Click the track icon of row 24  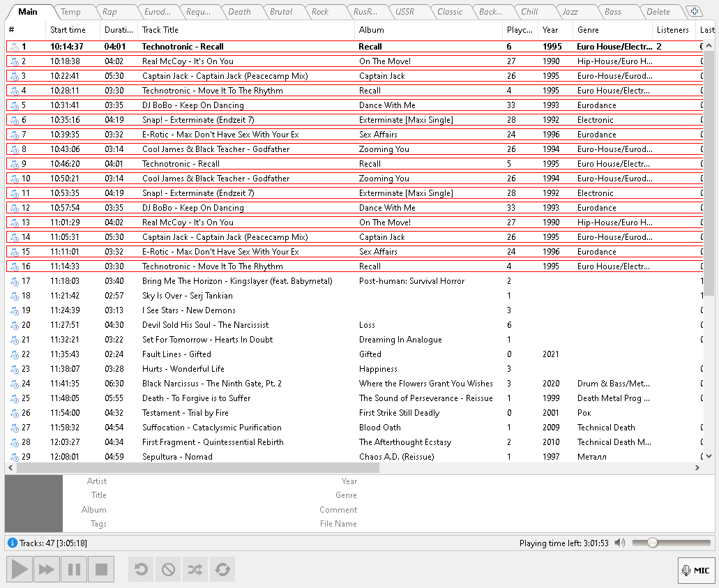(15, 384)
